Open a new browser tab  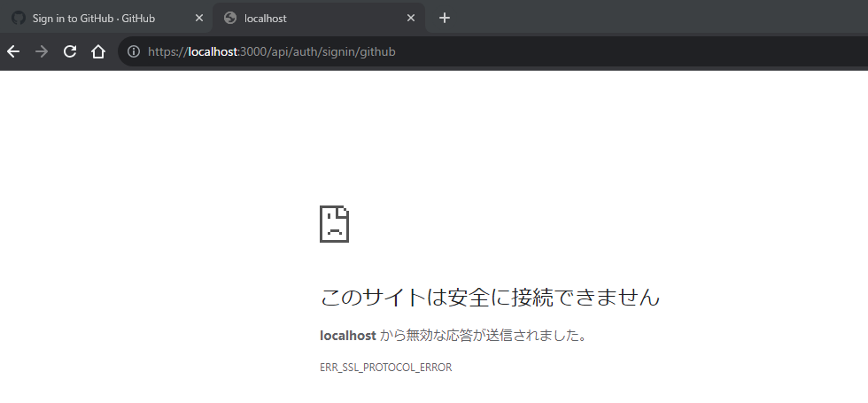click(x=444, y=18)
